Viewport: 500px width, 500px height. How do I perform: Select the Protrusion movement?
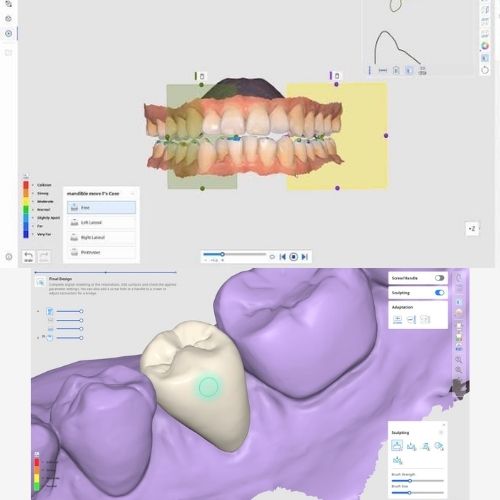(101, 252)
